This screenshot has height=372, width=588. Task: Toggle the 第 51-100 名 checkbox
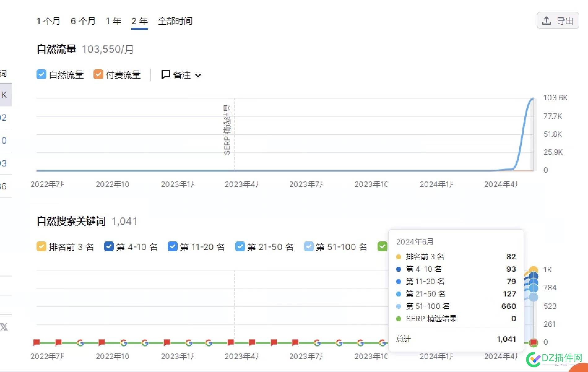[x=309, y=247]
